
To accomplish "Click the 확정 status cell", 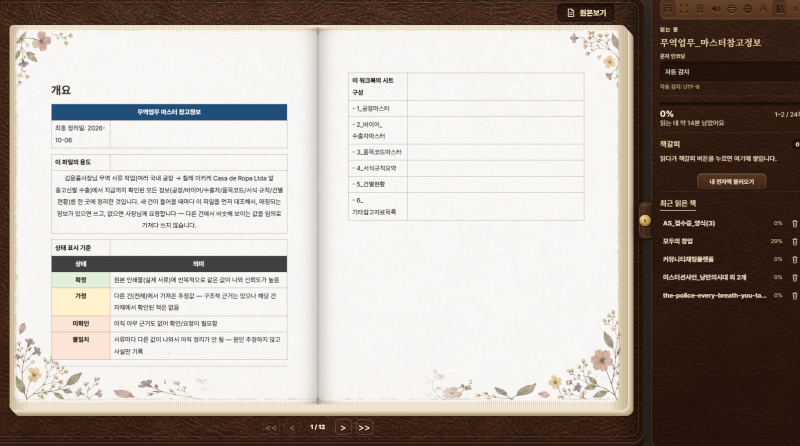I will point(81,280).
